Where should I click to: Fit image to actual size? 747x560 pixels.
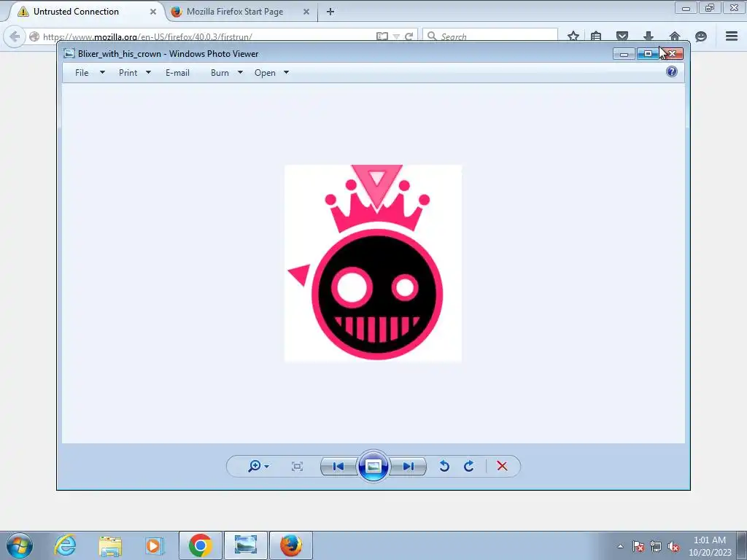[297, 466]
